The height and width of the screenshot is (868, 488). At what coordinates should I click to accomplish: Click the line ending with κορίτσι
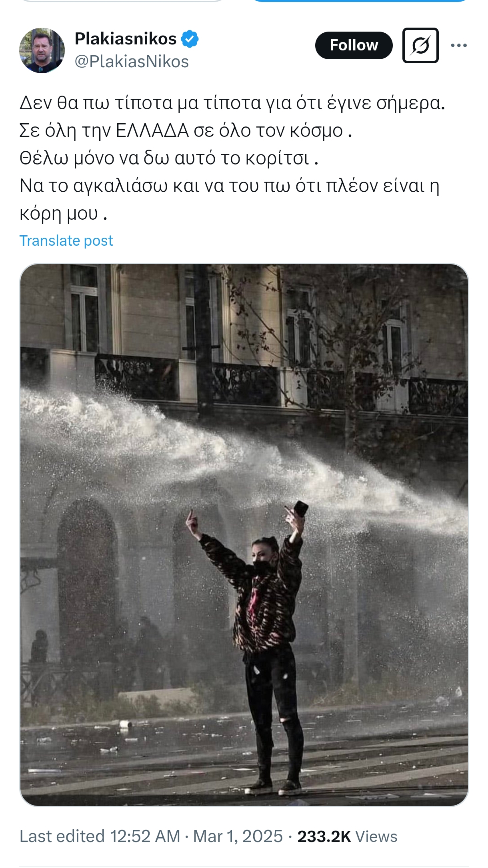click(x=169, y=158)
